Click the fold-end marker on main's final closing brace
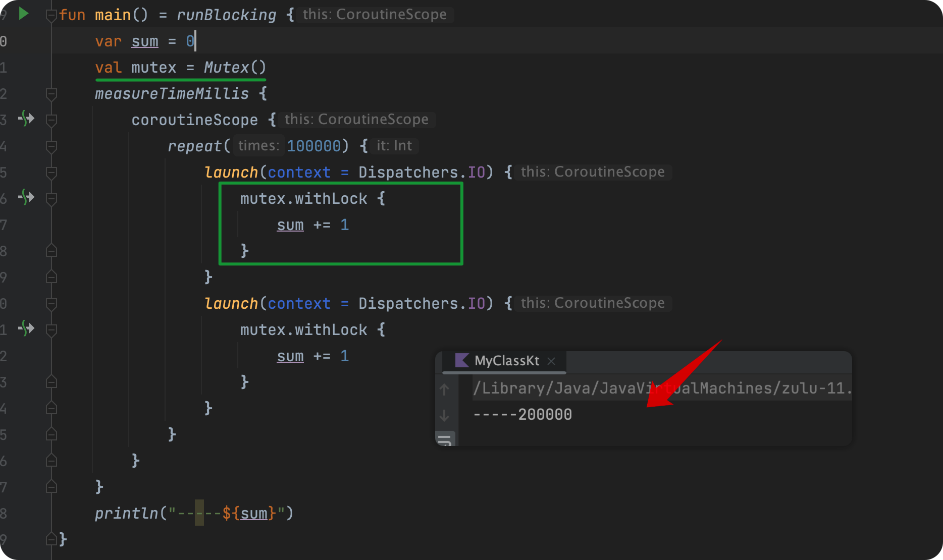The width and height of the screenshot is (943, 560). coord(51,539)
